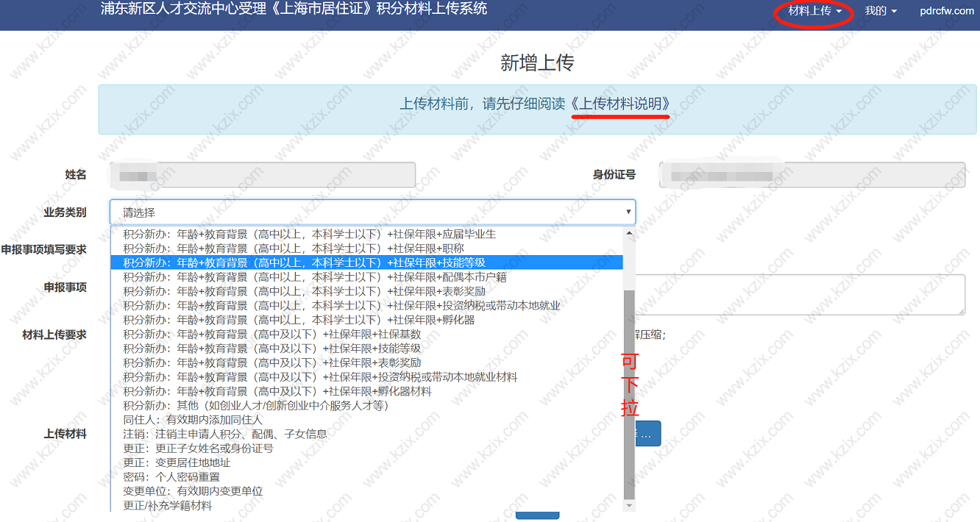The height and width of the screenshot is (522, 980).
Task: Open the 我的 dropdown menu
Action: 881,11
